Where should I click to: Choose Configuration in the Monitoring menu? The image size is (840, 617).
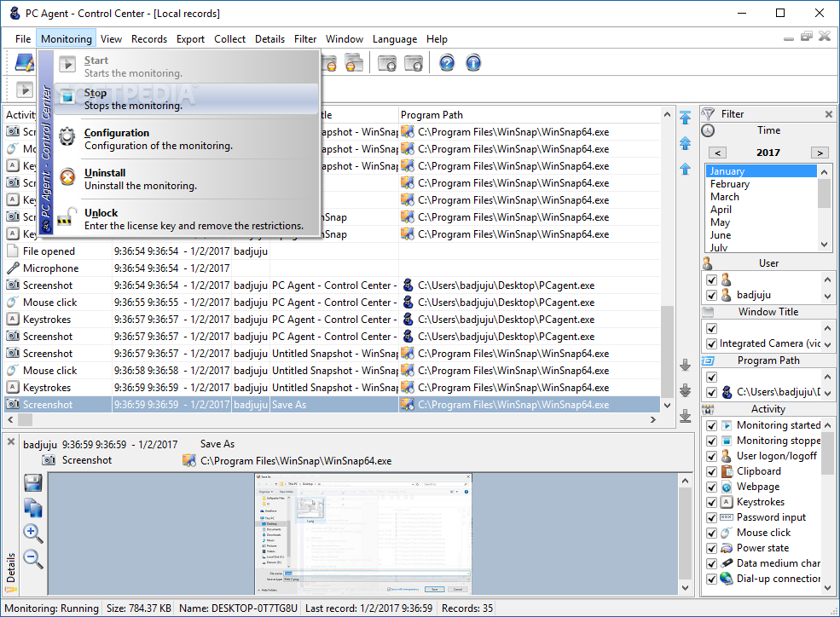(187, 139)
